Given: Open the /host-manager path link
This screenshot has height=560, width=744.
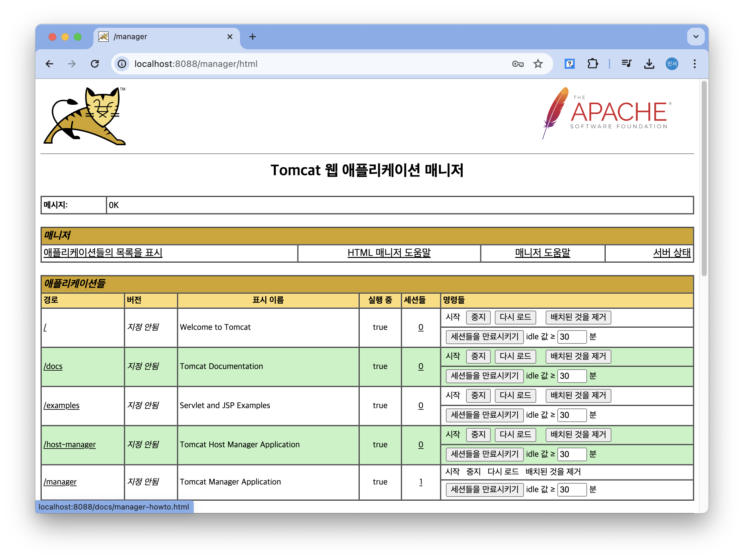Looking at the screenshot, I should (69, 445).
